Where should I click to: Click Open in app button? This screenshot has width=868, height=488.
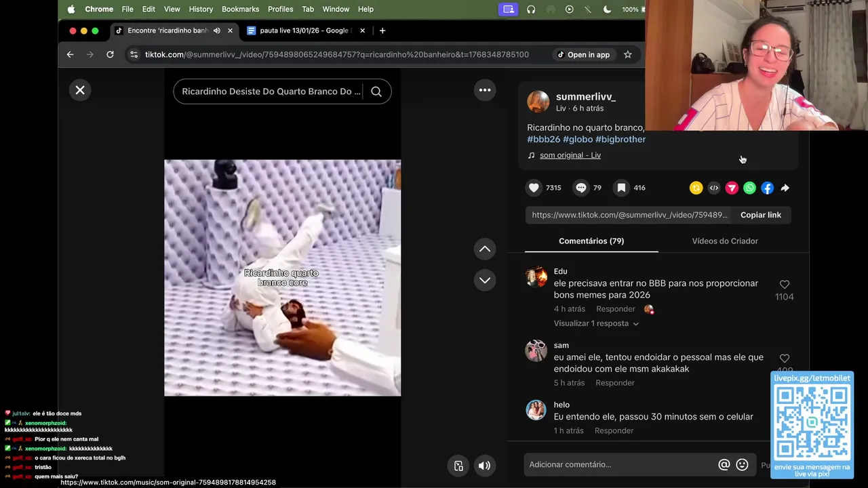(583, 54)
